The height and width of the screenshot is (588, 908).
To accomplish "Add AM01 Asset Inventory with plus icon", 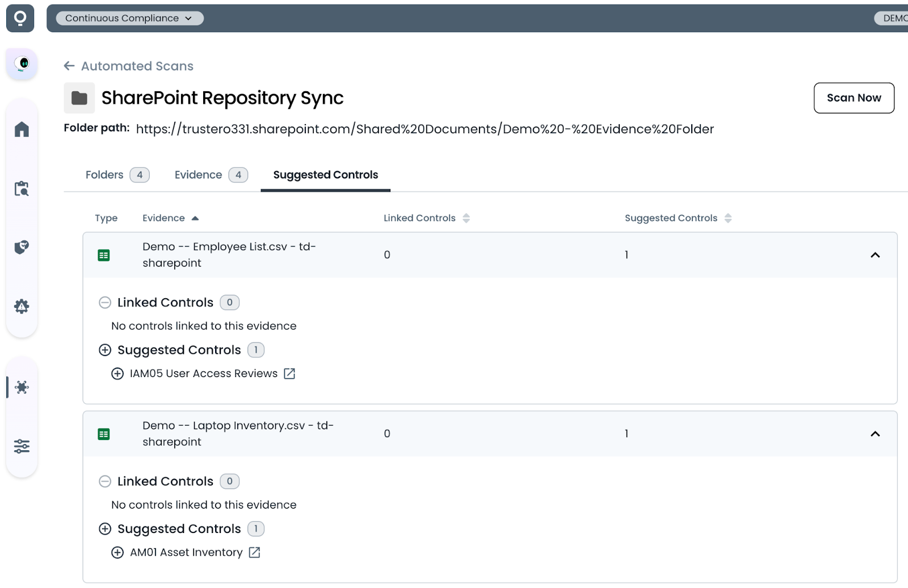I will 117,552.
